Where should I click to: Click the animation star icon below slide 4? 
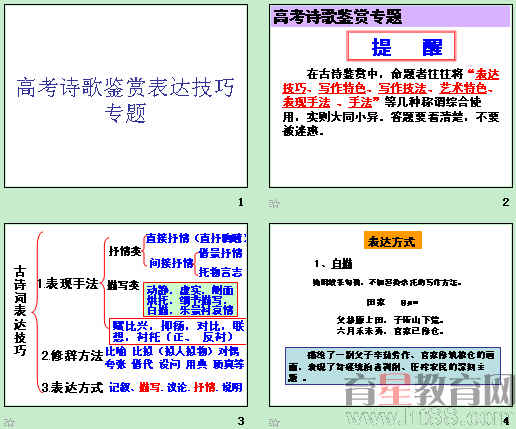[274, 422]
